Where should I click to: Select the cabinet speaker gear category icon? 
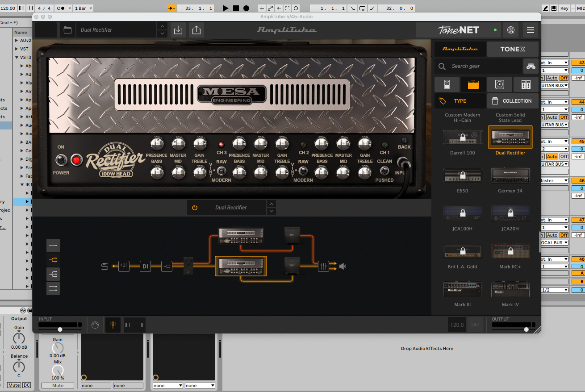pos(500,84)
